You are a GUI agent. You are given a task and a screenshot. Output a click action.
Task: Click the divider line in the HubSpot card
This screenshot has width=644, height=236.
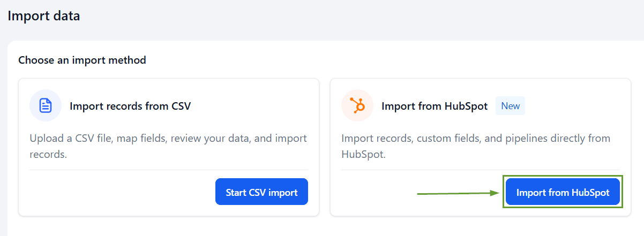tap(481, 170)
